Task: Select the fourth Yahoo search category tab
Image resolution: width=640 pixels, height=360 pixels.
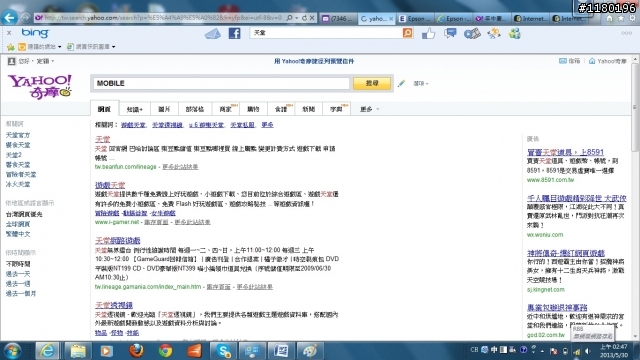Action: [195, 109]
